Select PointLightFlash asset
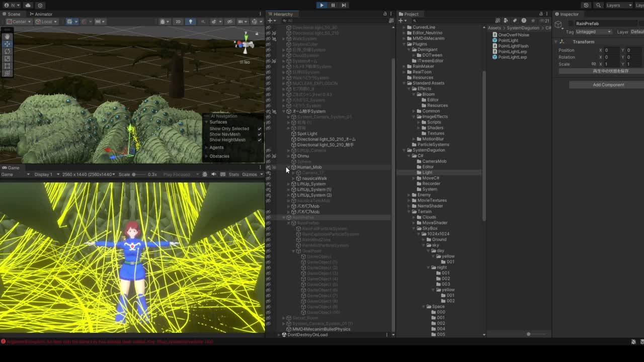Image resolution: width=644 pixels, height=362 pixels. point(513,46)
